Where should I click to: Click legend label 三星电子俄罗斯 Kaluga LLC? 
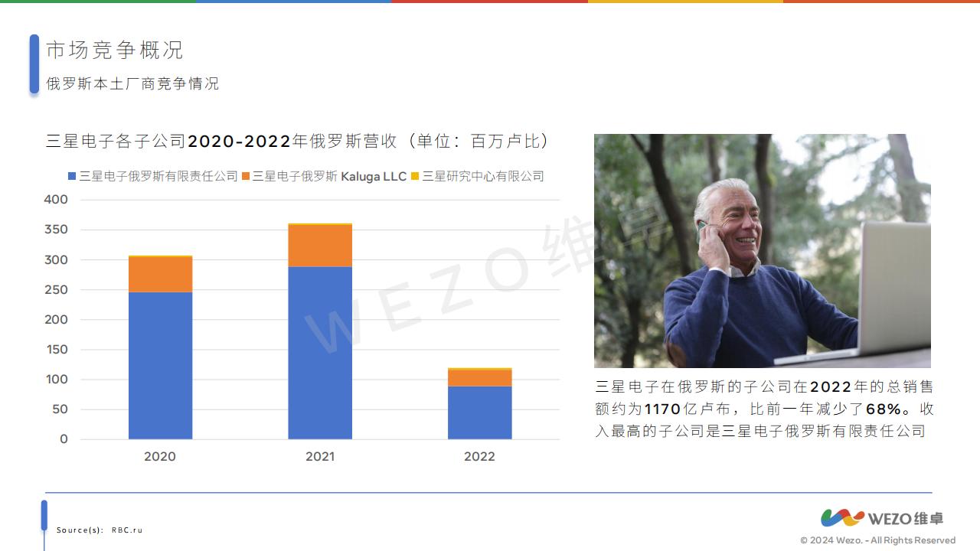point(329,176)
